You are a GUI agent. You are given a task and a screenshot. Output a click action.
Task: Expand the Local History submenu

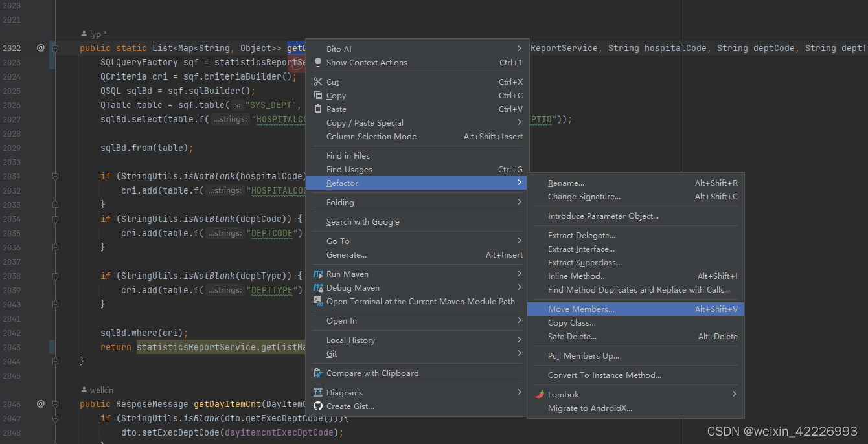[x=350, y=340]
